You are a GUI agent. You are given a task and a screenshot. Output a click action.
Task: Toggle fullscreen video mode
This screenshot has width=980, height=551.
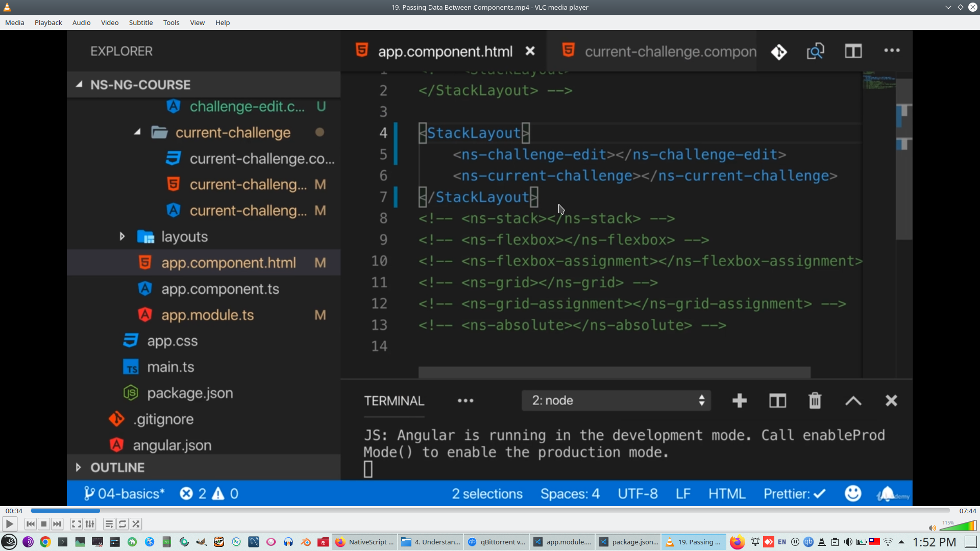point(76,524)
